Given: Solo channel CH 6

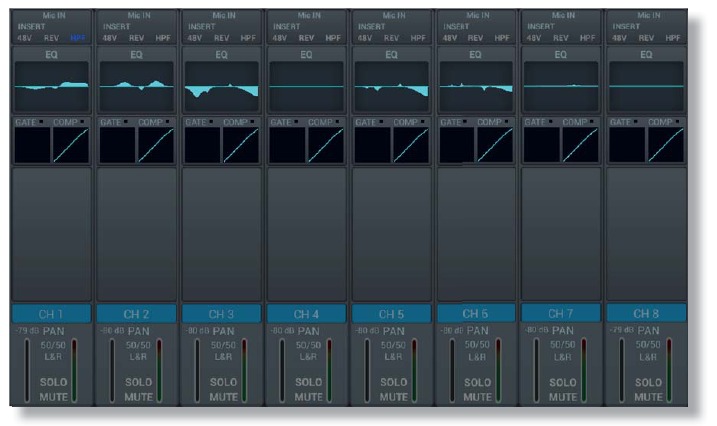Looking at the screenshot, I should 478,382.
